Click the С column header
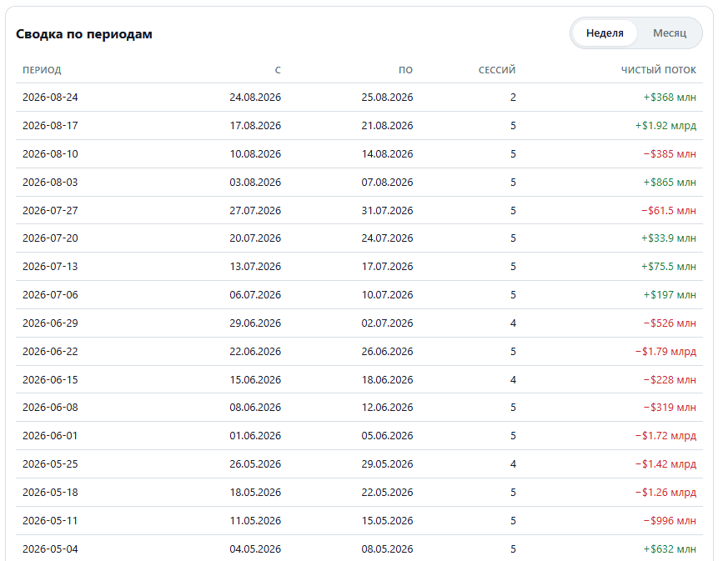 pyautogui.click(x=278, y=70)
